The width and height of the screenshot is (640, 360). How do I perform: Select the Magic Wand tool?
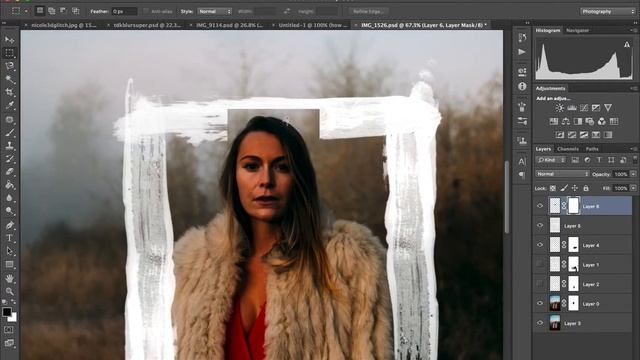(x=9, y=79)
